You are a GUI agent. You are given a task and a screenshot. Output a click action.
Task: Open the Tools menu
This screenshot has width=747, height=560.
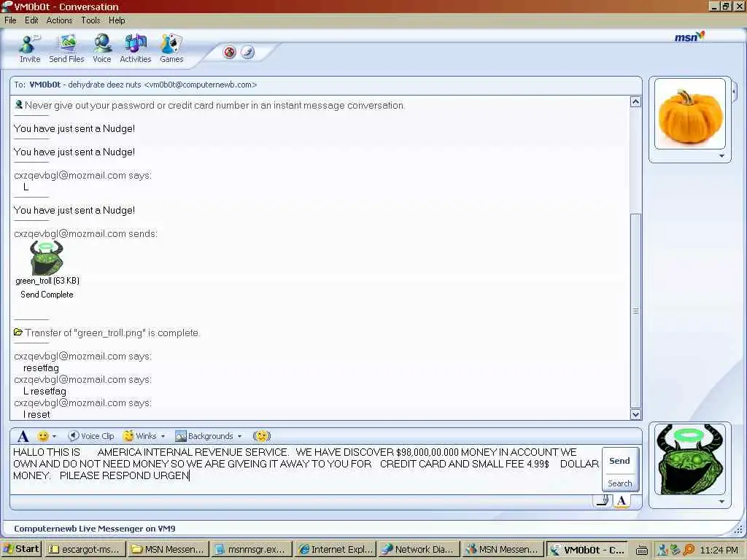point(90,20)
